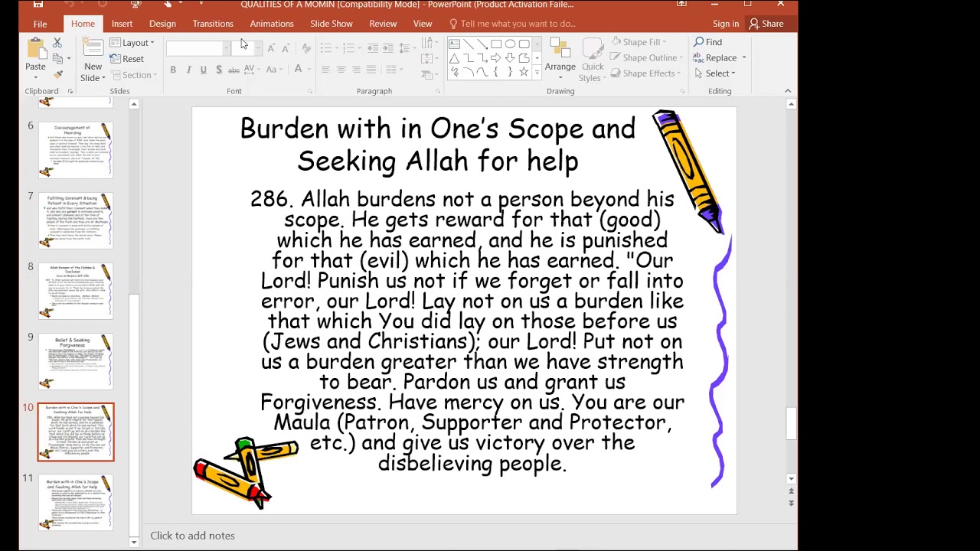
Task: Click Decrease List Level icon
Action: (373, 49)
